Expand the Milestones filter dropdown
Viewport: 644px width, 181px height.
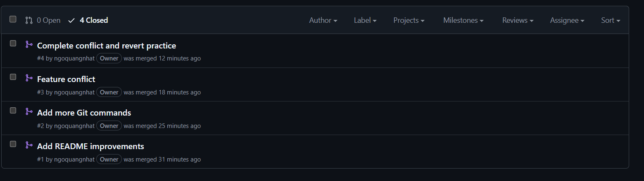pos(463,20)
